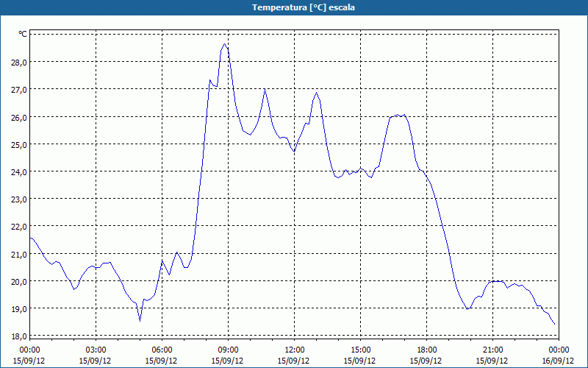Select the 25,0 y-axis label

click(19, 144)
